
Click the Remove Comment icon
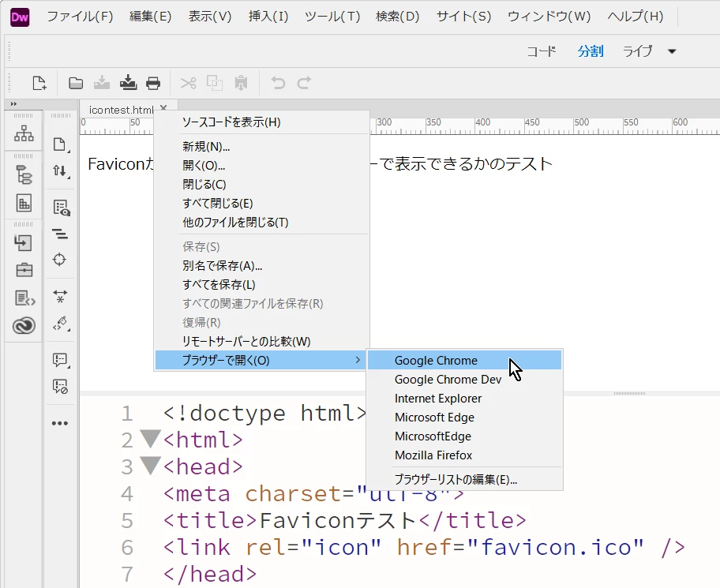click(x=60, y=387)
